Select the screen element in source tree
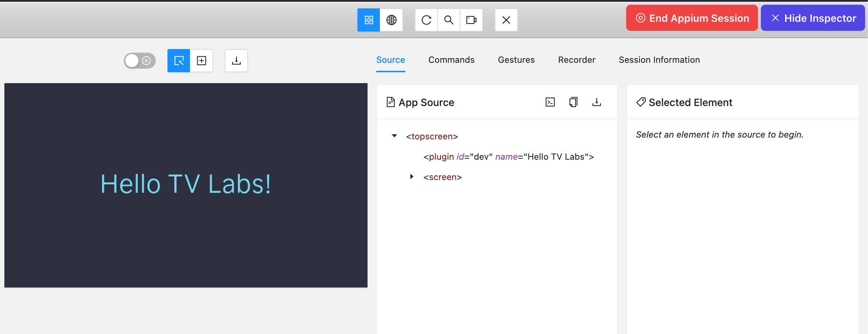This screenshot has height=334, width=868. coord(443,177)
